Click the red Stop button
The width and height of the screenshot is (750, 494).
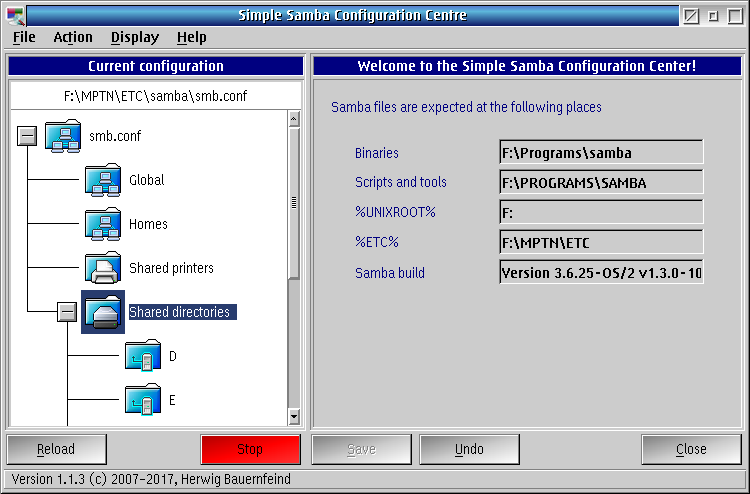pos(251,449)
